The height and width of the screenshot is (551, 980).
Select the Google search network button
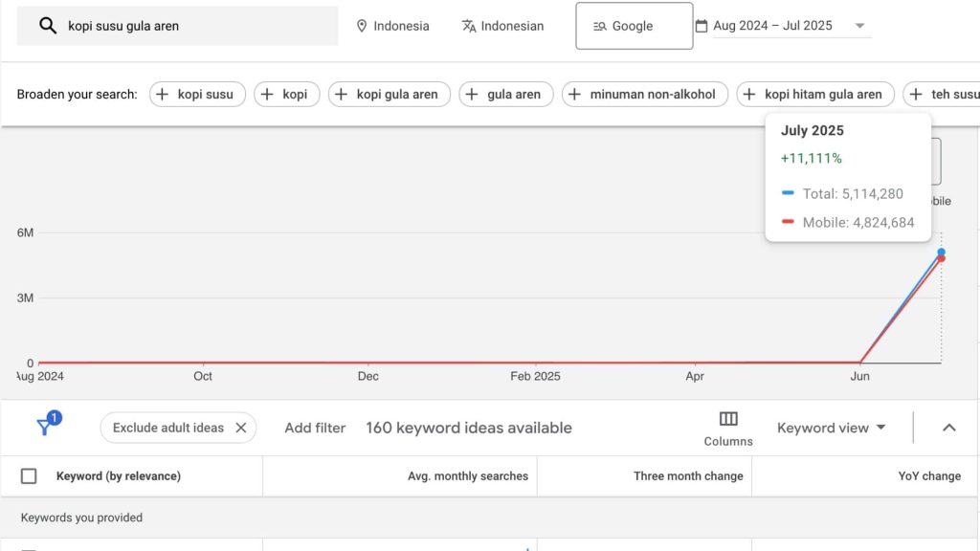634,26
